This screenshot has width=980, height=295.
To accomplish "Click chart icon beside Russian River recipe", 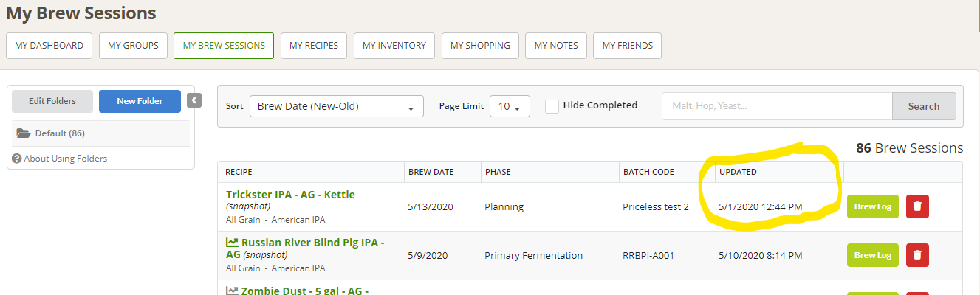I will pos(232,242).
